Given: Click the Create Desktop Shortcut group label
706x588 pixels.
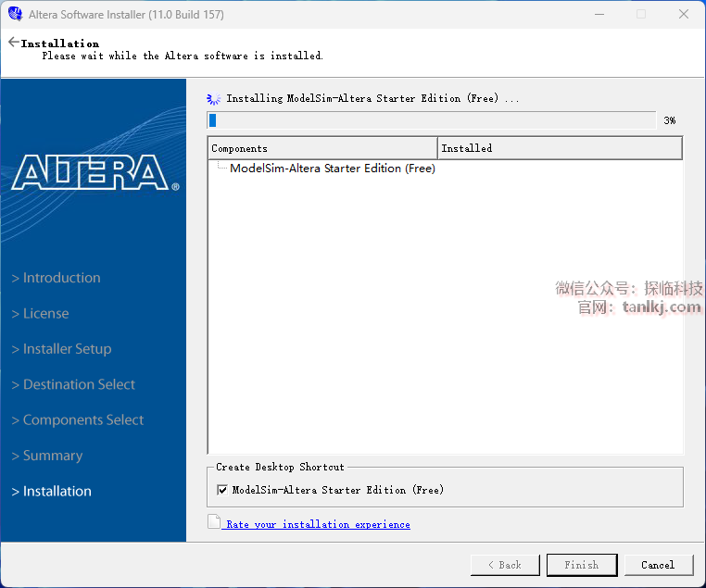Looking at the screenshot, I should [280, 467].
